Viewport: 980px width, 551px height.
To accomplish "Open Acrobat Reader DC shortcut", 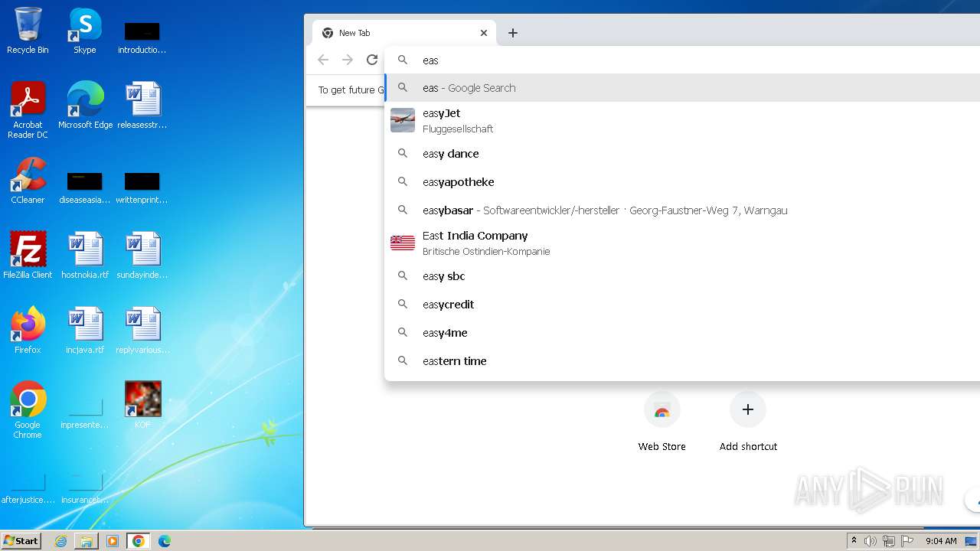I will pos(28,110).
